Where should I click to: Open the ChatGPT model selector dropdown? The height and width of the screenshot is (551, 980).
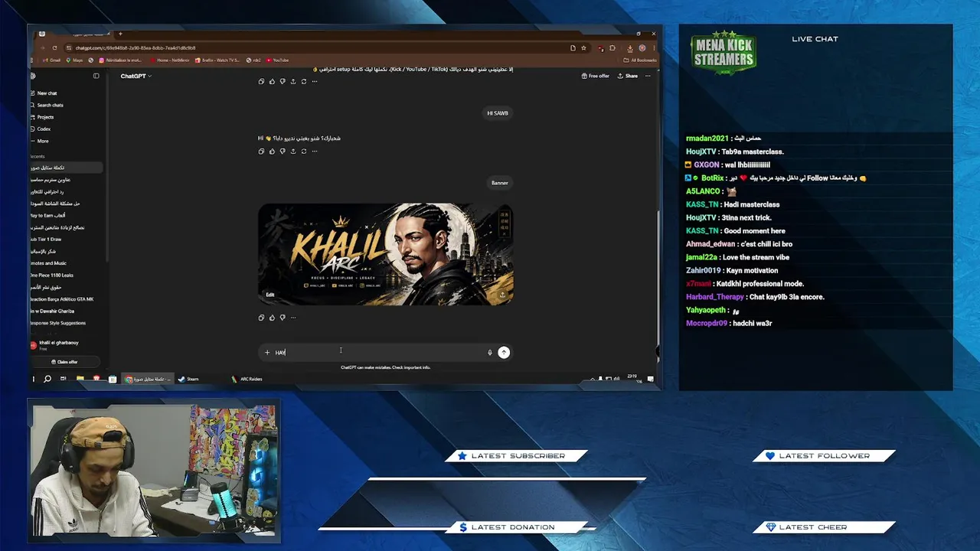pos(136,76)
